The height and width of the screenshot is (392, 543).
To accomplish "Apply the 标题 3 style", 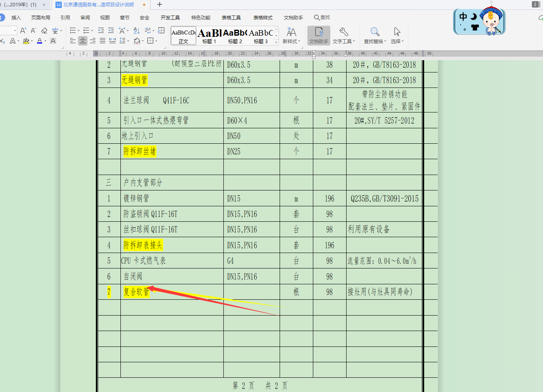I will 261,36.
